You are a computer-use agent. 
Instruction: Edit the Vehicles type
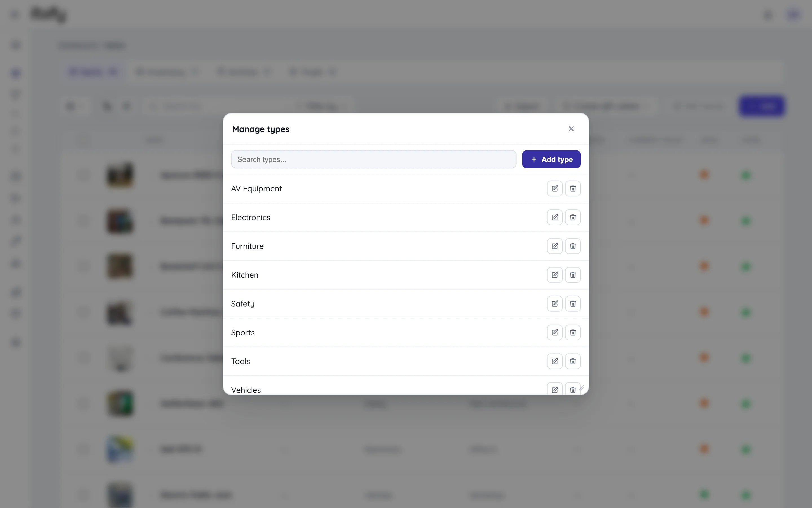[555, 389]
